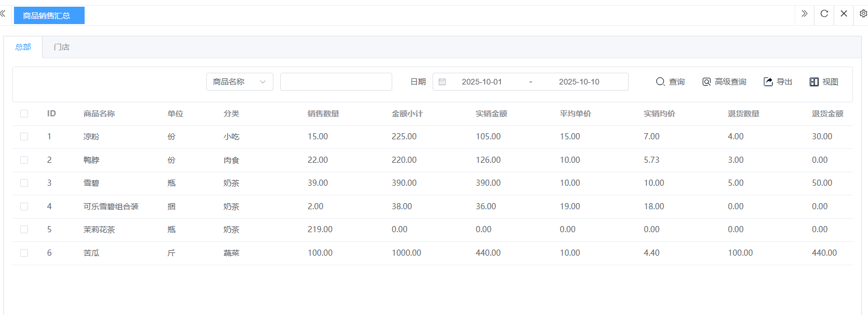Viewport: 868px width, 315px height.
Task: Click the refresh icon in the tab bar
Action: click(x=824, y=14)
